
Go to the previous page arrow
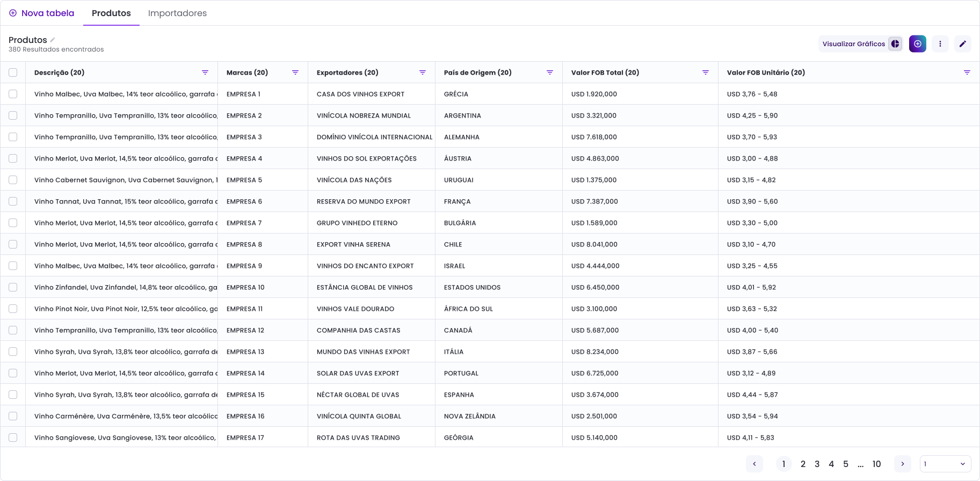coord(754,464)
